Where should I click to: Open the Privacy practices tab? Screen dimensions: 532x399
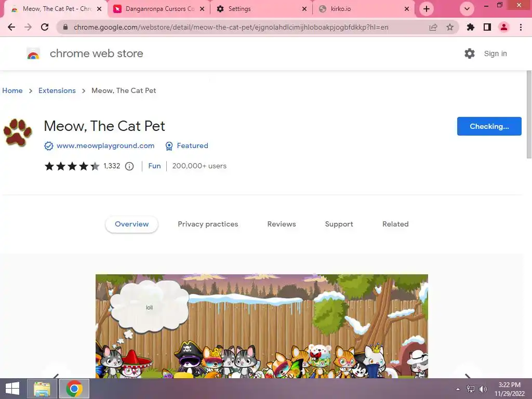coord(208,224)
